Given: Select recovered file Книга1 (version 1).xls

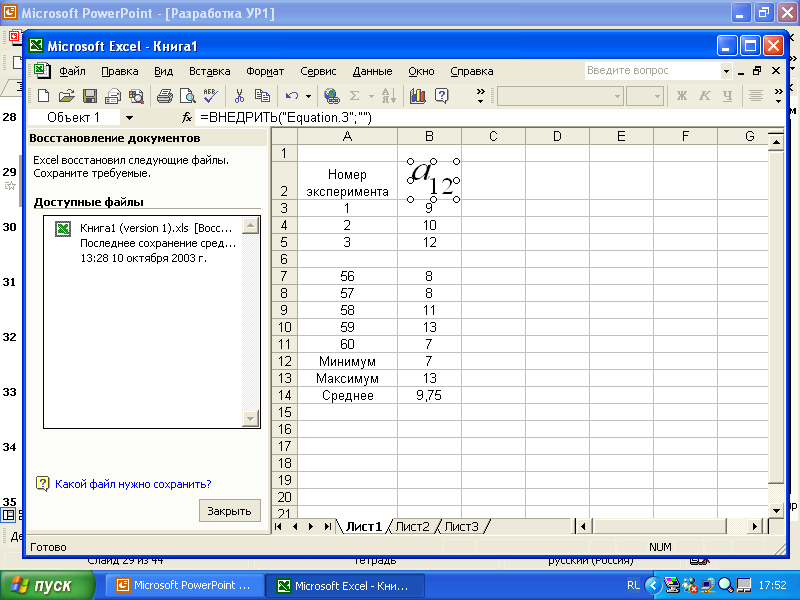Looking at the screenshot, I should [145, 243].
